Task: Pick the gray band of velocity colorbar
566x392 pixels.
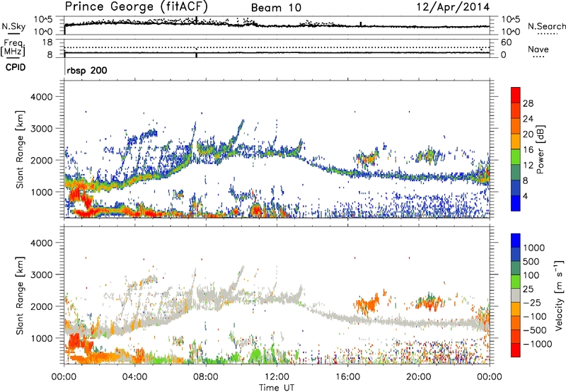Action: click(516, 296)
